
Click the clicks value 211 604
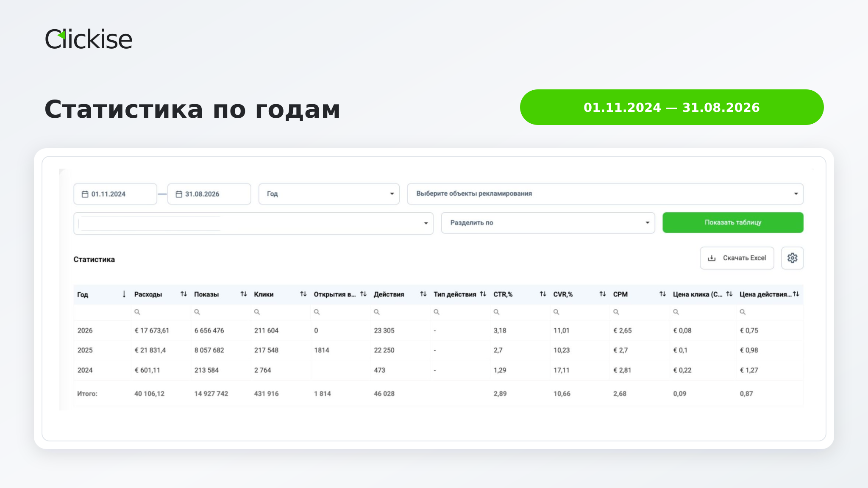pos(266,330)
